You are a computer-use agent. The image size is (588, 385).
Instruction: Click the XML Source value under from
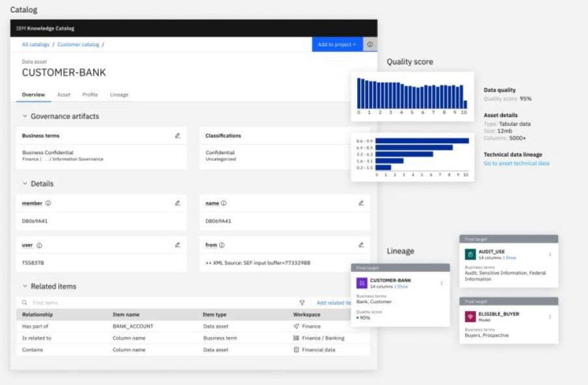pos(258,263)
